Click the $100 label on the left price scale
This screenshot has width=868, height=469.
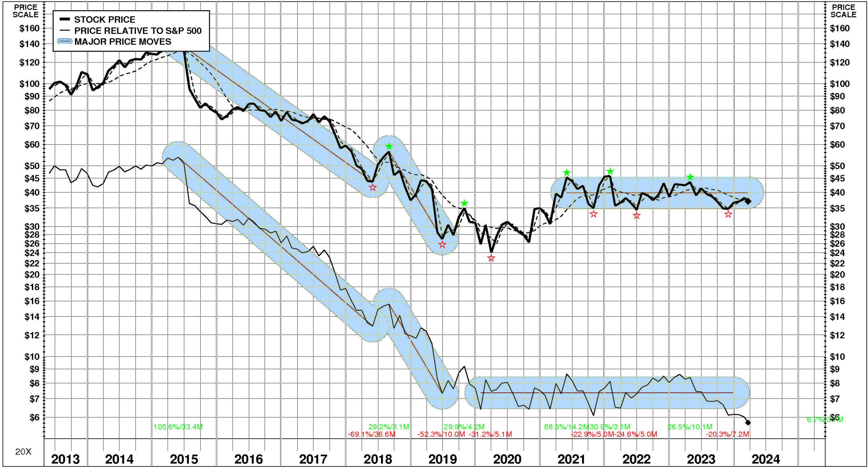point(29,83)
